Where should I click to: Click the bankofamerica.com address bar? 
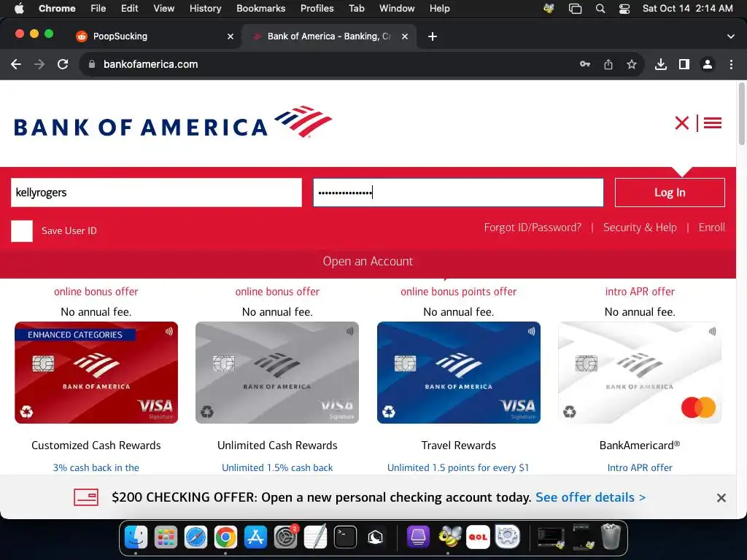click(x=329, y=64)
